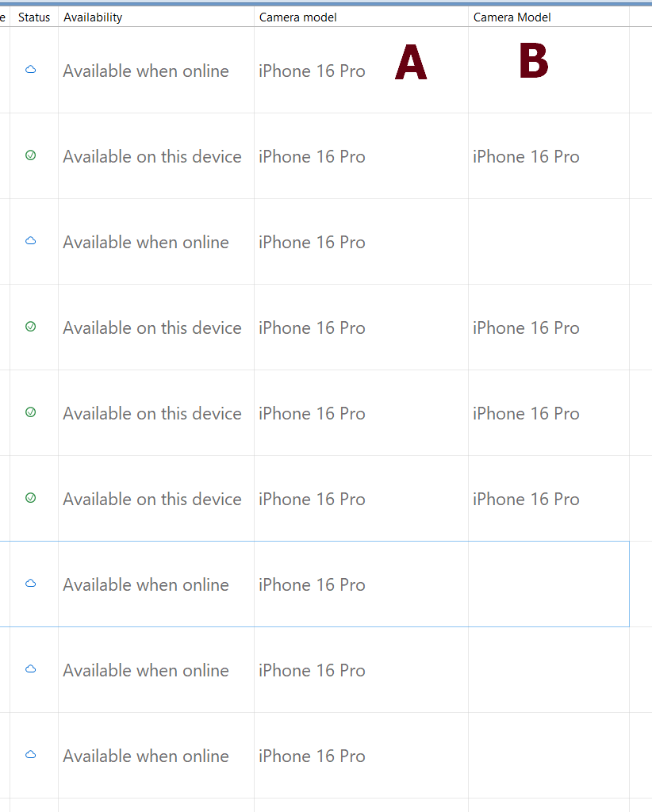652x812 pixels.
Task: Click second-row "iPhone 16 Pro" under Camera Model (B)
Action: click(526, 157)
